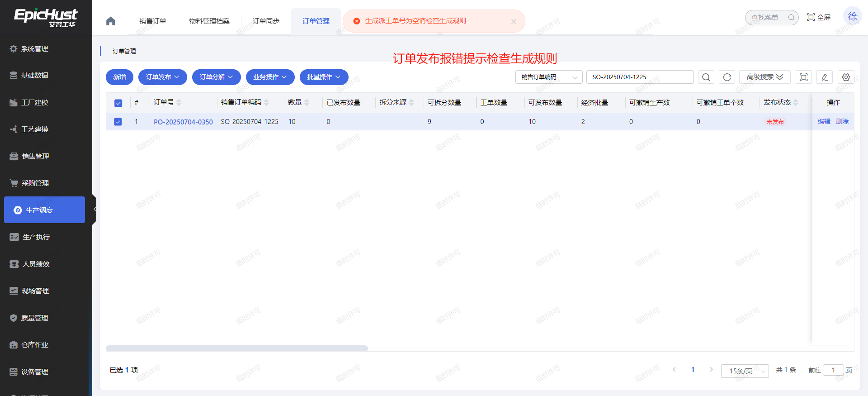This screenshot has height=396, width=868.
Task: Switch to the 销售订单 tab
Action: click(x=153, y=21)
